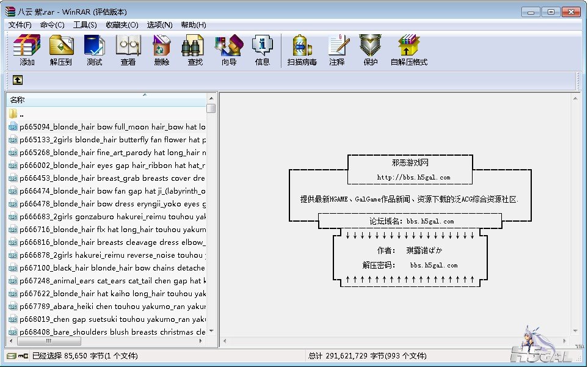This screenshot has width=588, height=367.
Task: Click comment pane horizontal scroll-right arrow
Action: coord(564,341)
